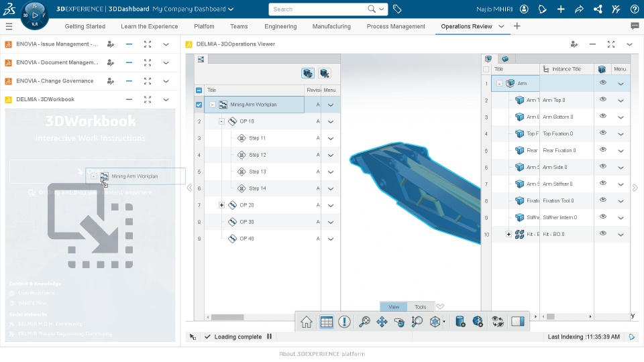
Task: Click the Search input field
Action: tap(319, 9)
